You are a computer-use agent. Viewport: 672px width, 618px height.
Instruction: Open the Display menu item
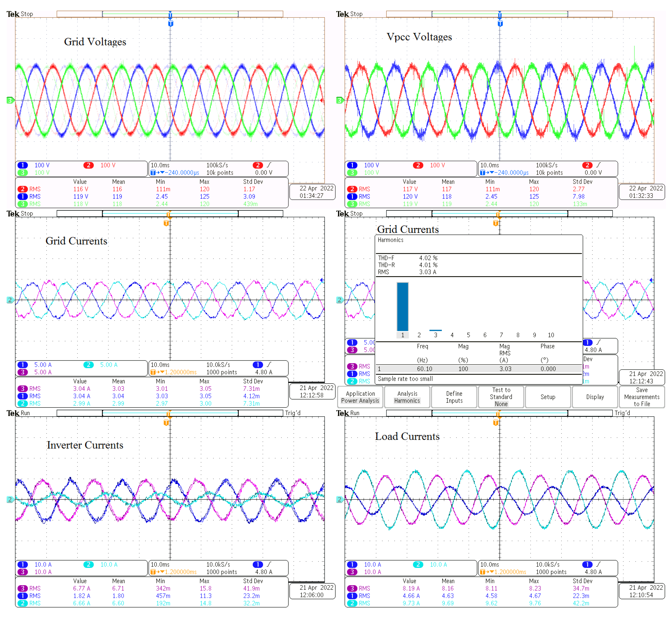[x=595, y=397]
